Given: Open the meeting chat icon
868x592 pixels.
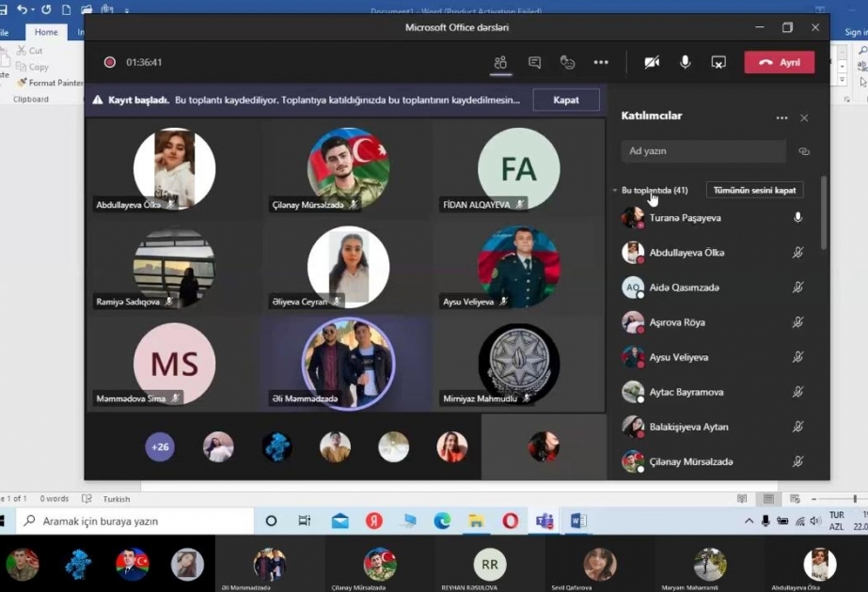Looking at the screenshot, I should click(534, 62).
